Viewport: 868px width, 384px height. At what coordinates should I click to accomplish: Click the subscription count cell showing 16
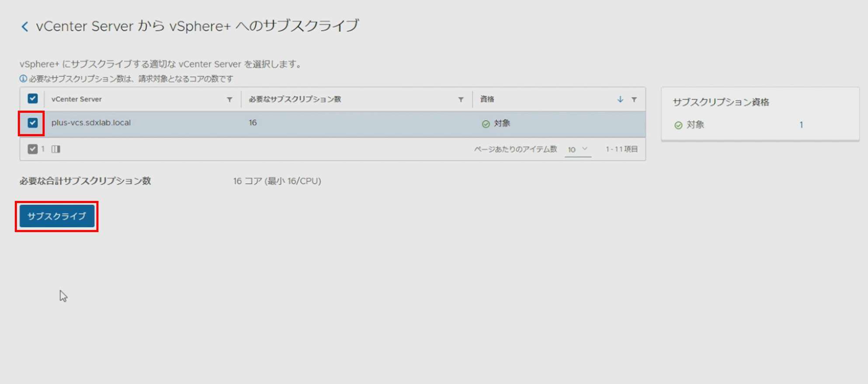[x=253, y=123]
